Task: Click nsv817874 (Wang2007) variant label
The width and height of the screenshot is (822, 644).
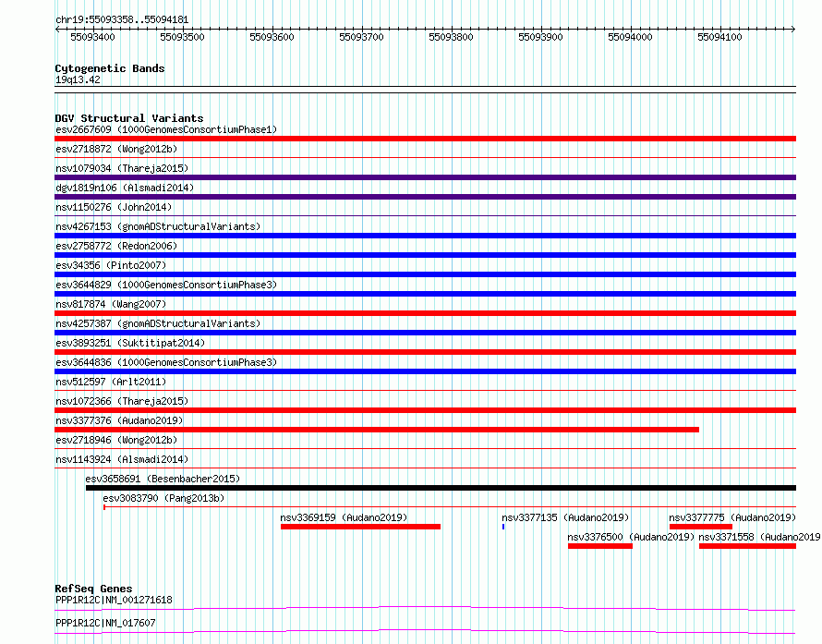Action: coord(111,304)
